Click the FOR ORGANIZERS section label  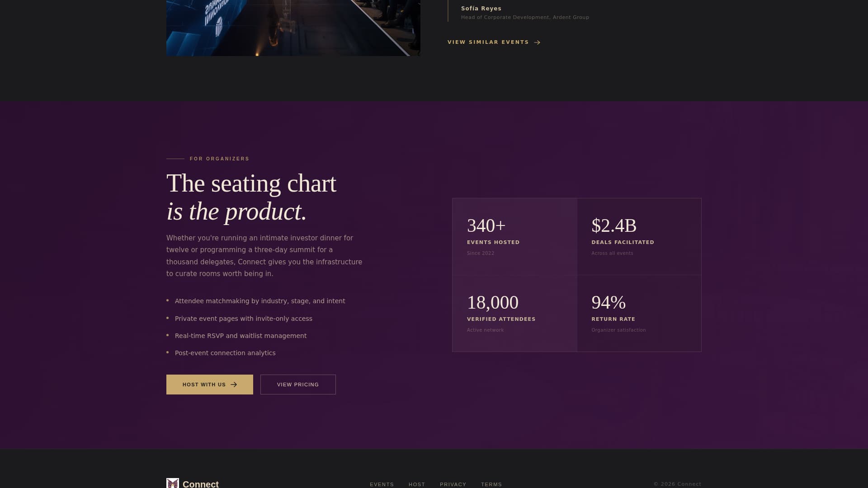[x=219, y=159]
